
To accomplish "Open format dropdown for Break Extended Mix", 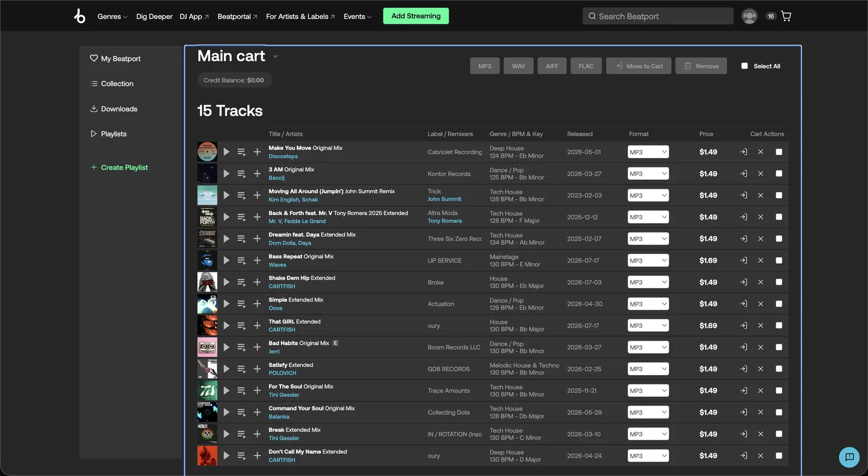I will click(648, 434).
